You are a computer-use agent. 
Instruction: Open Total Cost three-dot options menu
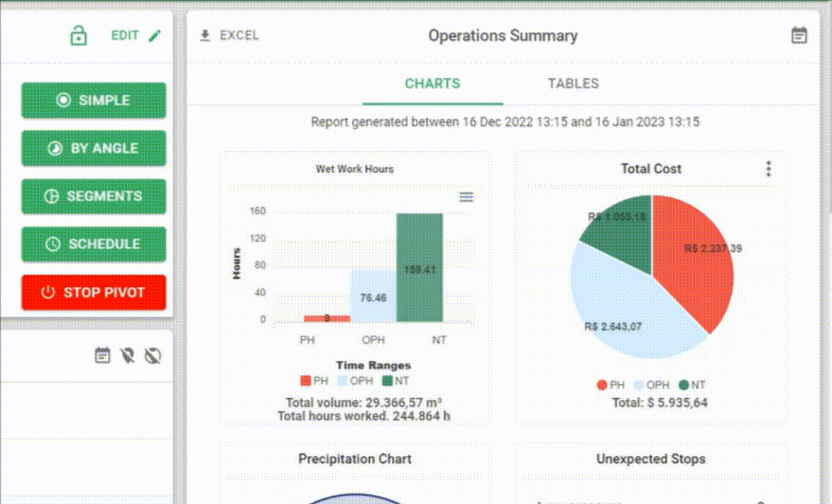coord(768,169)
